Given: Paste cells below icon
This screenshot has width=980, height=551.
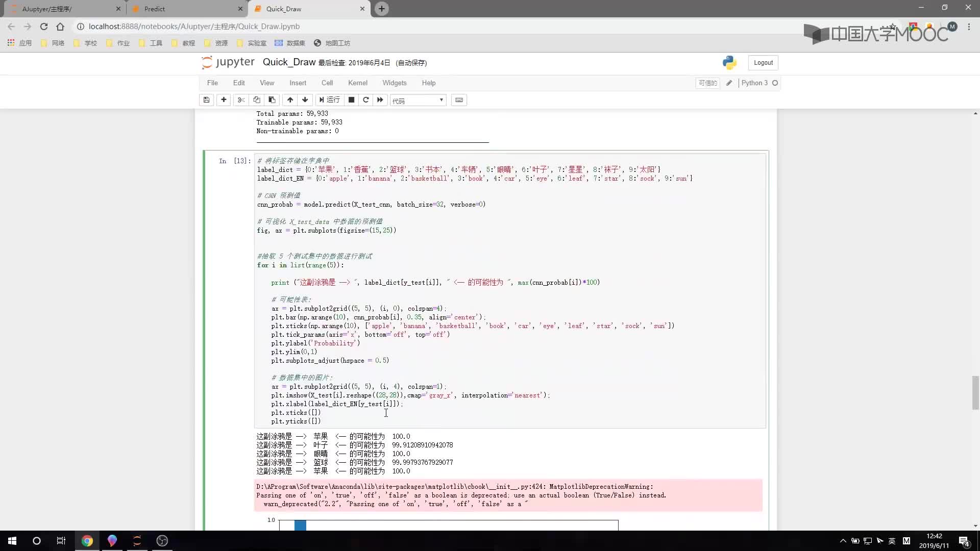Looking at the screenshot, I should point(272,100).
